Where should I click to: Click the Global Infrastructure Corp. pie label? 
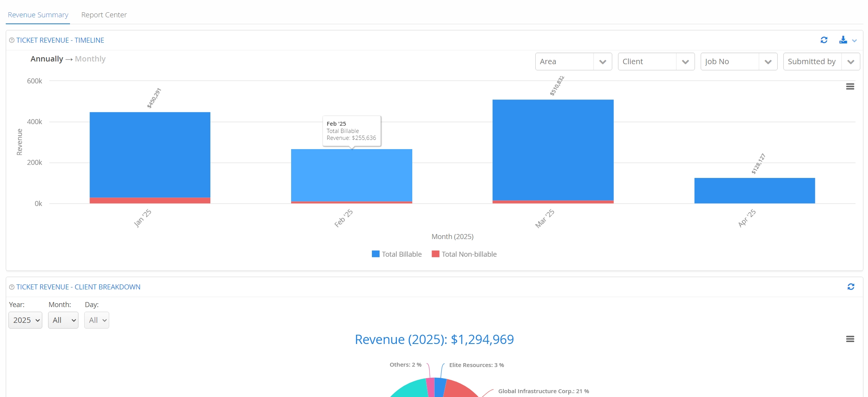tap(544, 391)
